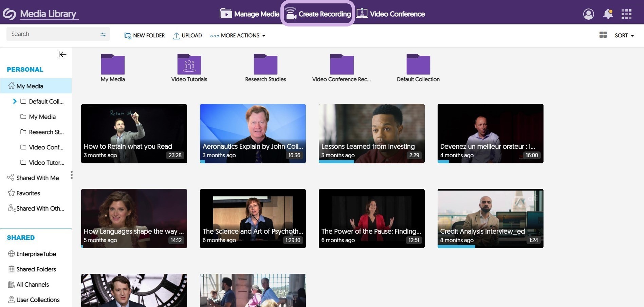Open the SORT dropdown
This screenshot has height=307, width=644.
click(x=624, y=35)
